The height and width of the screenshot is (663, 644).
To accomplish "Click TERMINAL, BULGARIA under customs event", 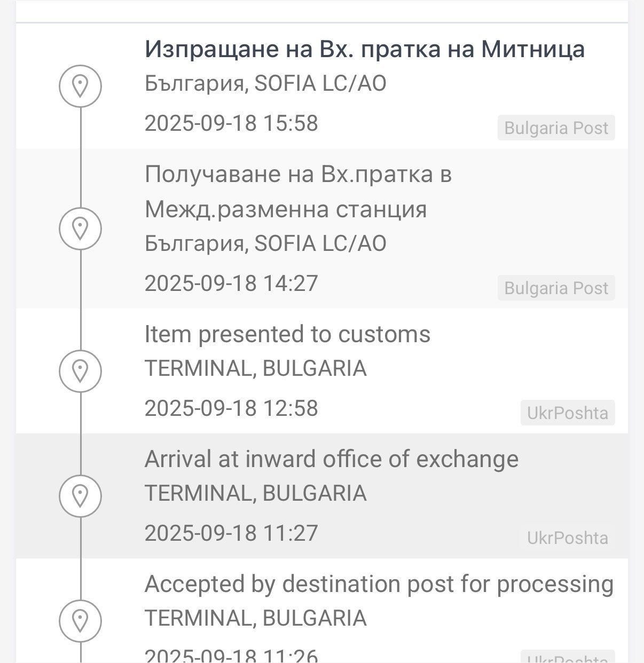I will 255,369.
